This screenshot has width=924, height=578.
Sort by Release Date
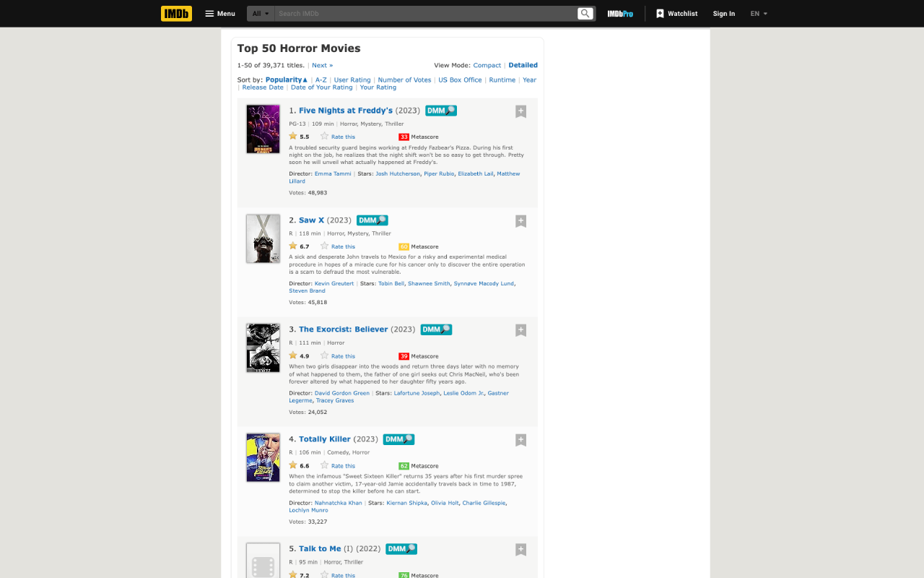[x=263, y=87]
